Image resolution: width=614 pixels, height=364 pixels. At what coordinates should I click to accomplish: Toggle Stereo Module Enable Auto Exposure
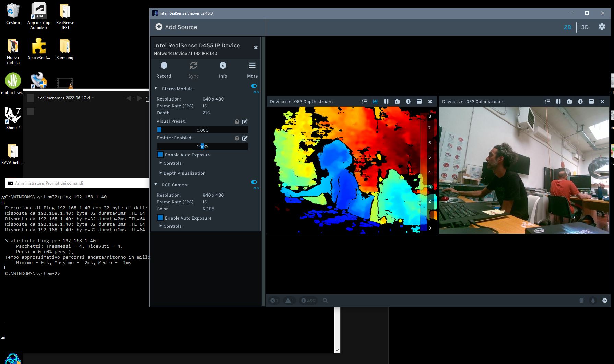(160, 155)
